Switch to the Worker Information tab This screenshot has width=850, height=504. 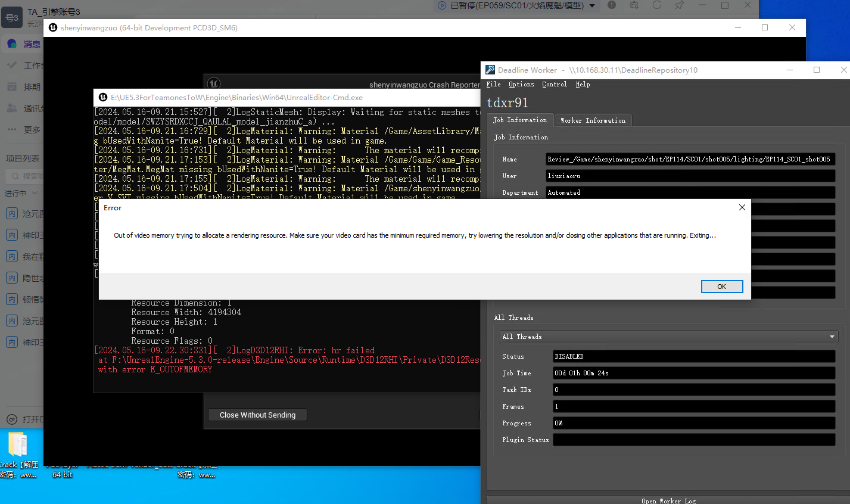tap(593, 120)
